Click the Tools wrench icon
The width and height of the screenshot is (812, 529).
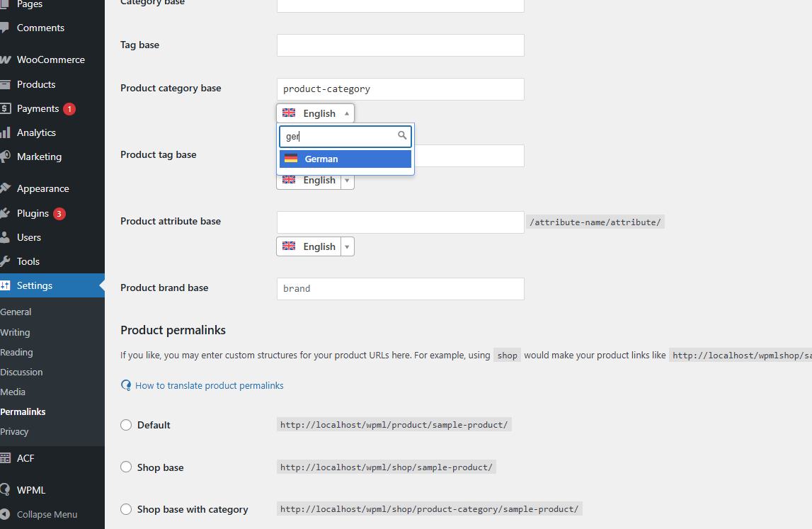coord(5,261)
